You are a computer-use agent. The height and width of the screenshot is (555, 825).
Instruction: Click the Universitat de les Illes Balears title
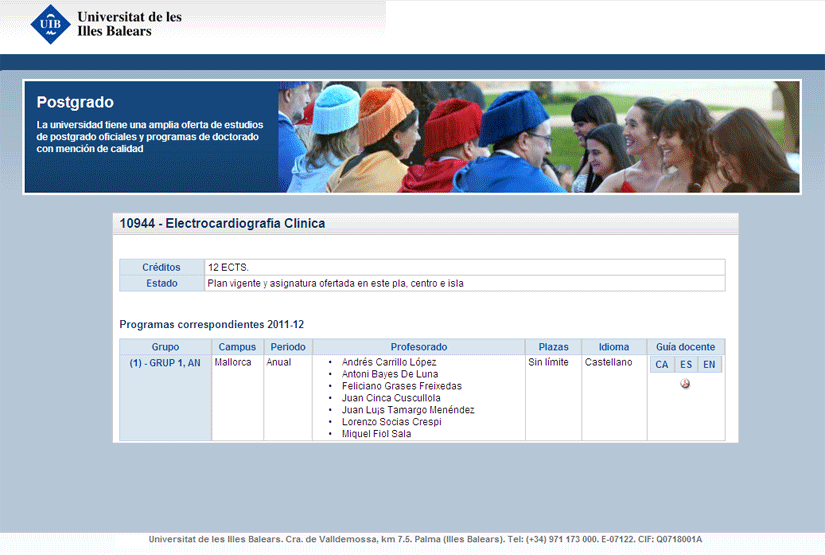[129, 24]
